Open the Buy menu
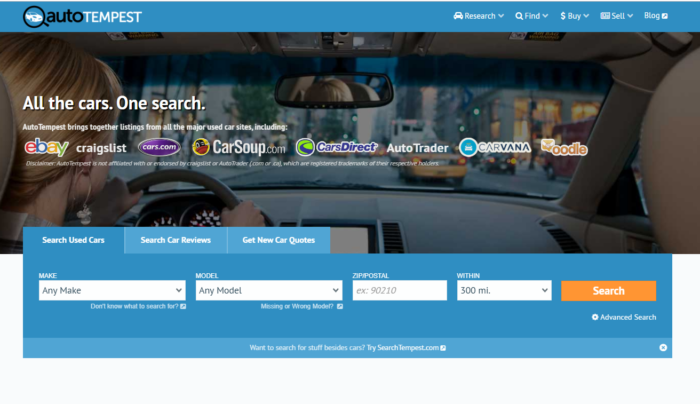 tap(575, 16)
